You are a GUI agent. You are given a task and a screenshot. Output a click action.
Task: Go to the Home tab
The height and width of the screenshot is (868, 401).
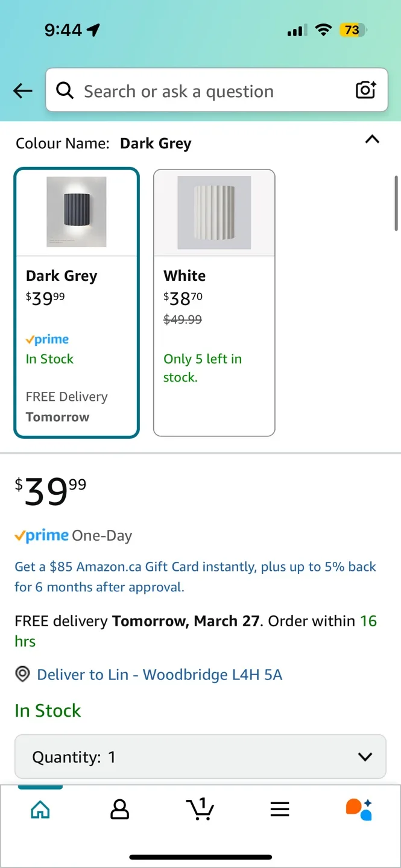[40, 809]
